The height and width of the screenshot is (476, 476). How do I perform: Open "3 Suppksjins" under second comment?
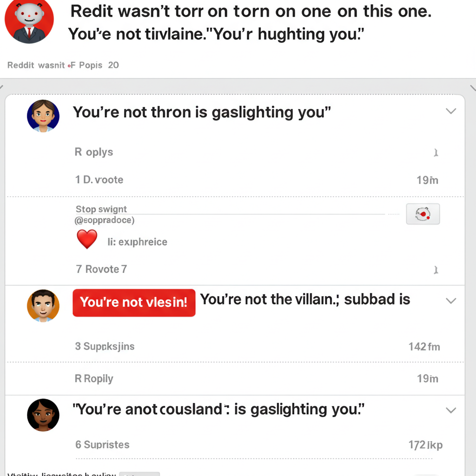coord(105,346)
